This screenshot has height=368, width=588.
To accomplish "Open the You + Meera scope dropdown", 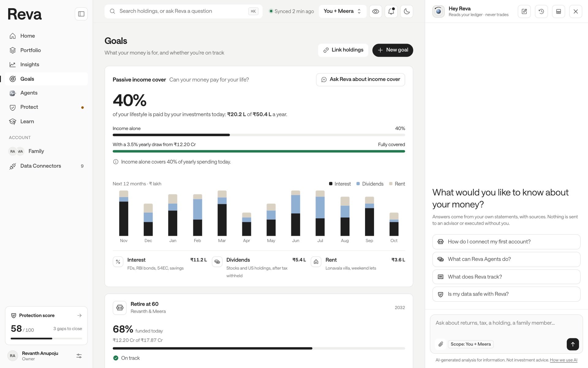I will point(342,11).
